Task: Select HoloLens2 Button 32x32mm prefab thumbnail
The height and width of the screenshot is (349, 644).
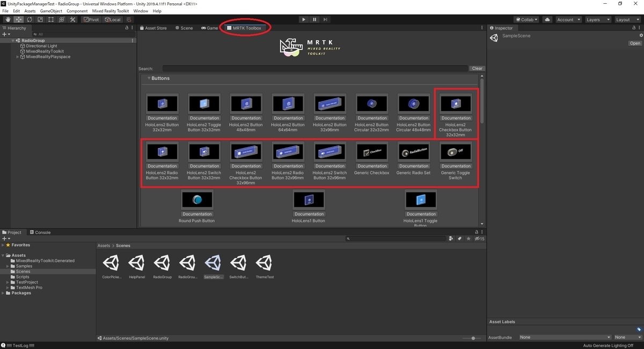Action: [x=162, y=104]
